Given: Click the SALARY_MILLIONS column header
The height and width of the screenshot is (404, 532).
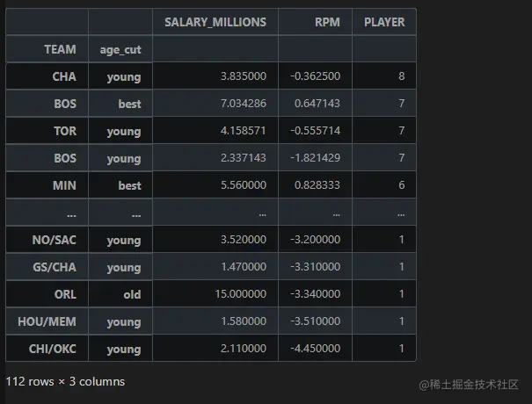Looking at the screenshot, I should (x=215, y=22).
